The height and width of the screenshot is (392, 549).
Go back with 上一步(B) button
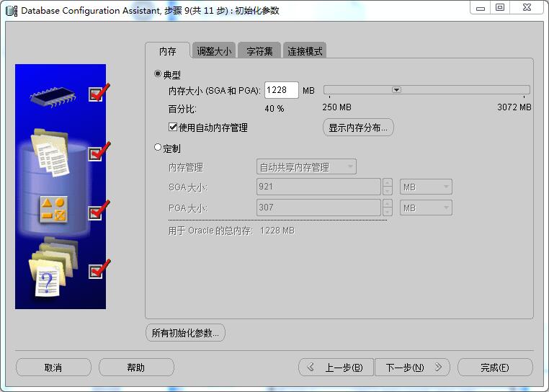coord(336,367)
